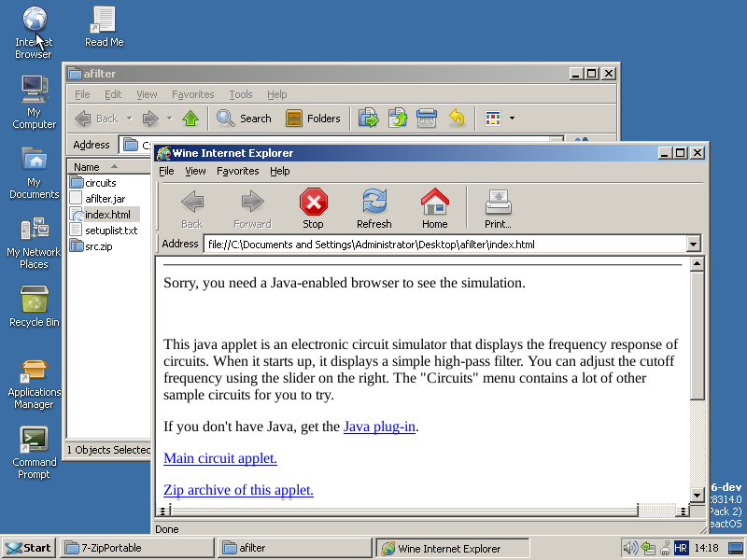This screenshot has width=747, height=560.
Task: Select the Recycle Bin desktop icon
Action: click(x=34, y=306)
